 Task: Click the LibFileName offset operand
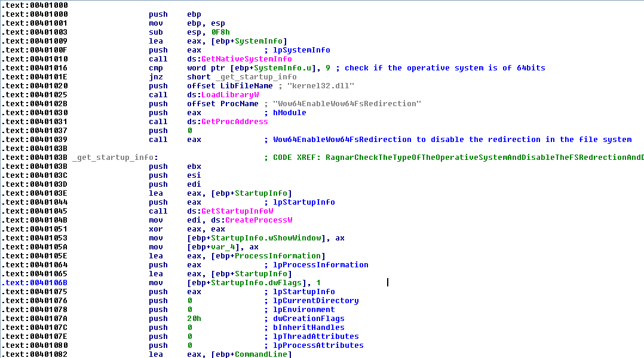(x=237, y=86)
